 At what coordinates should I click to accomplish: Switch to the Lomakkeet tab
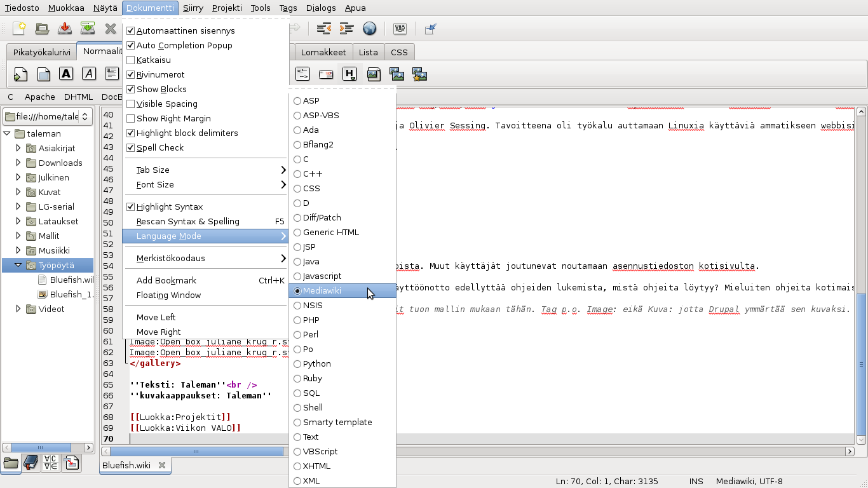pyautogui.click(x=323, y=52)
